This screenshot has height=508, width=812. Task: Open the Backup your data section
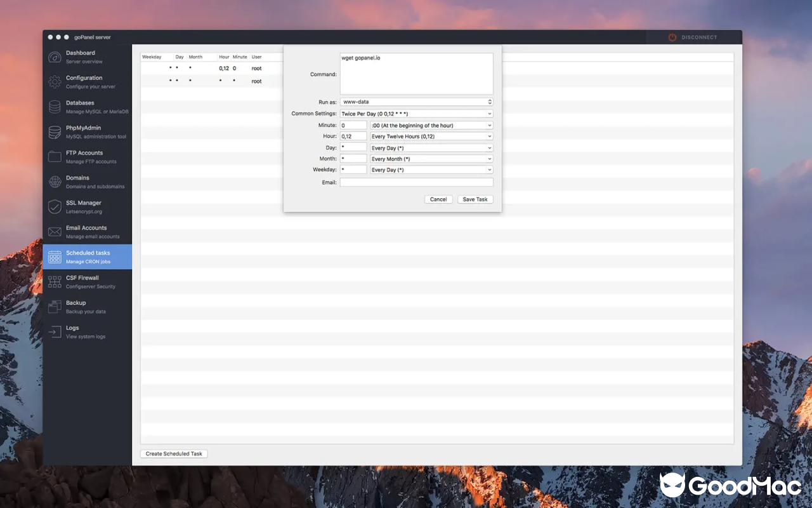[x=54, y=306]
